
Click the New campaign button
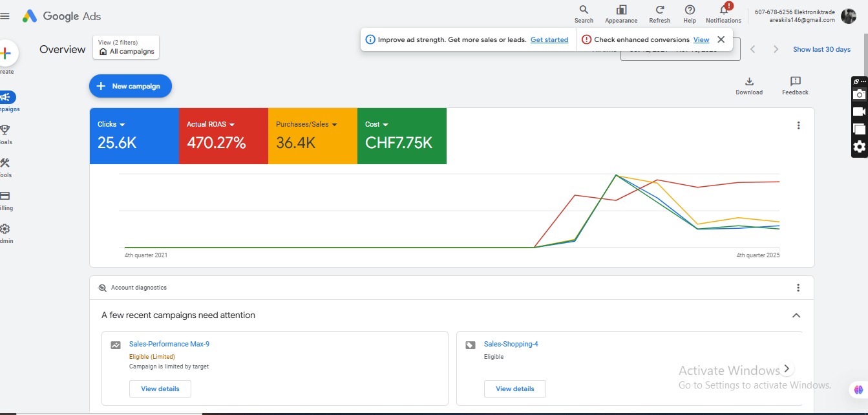pyautogui.click(x=130, y=86)
